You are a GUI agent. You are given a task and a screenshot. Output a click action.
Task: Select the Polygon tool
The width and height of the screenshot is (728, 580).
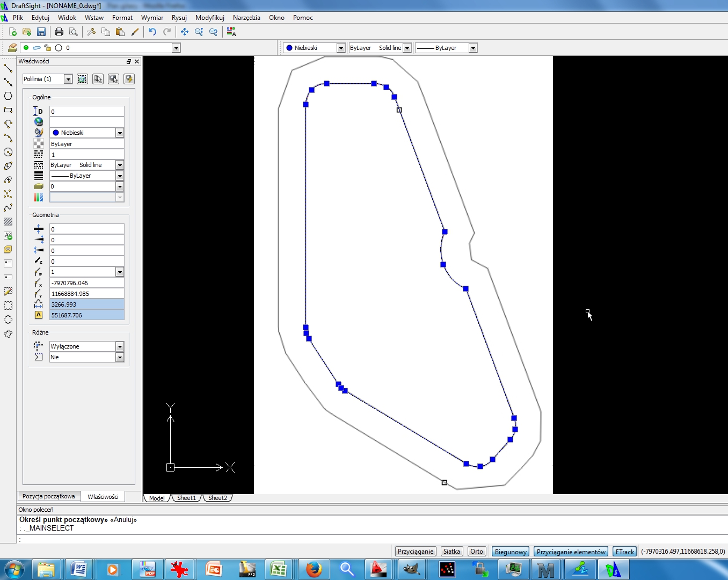tap(8, 96)
